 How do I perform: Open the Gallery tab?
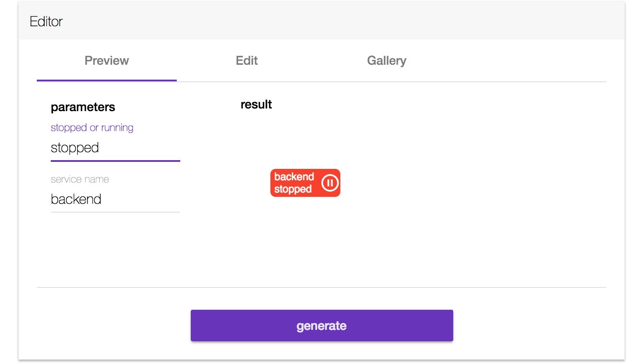[x=387, y=61]
